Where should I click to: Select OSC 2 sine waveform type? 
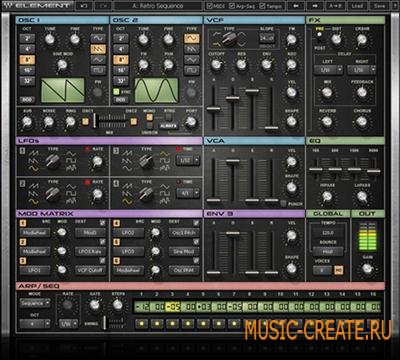click(192, 38)
